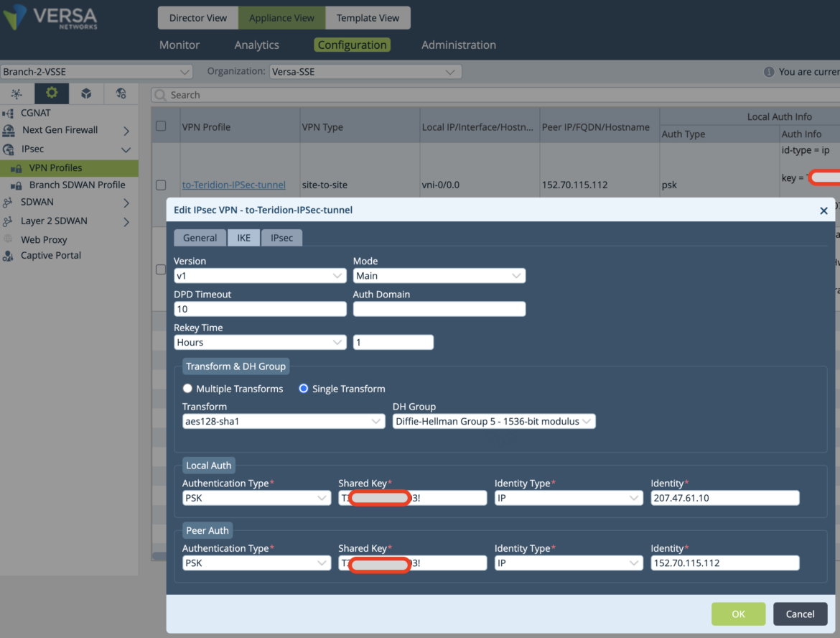
Task: Click the Objects cube icon in the sidebar
Action: (x=86, y=93)
